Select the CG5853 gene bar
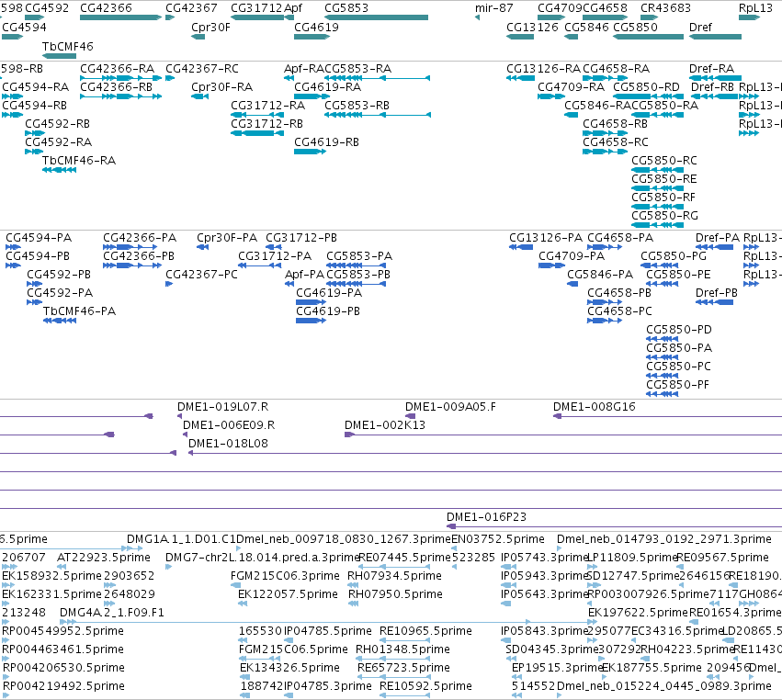782x700 pixels. [376, 17]
